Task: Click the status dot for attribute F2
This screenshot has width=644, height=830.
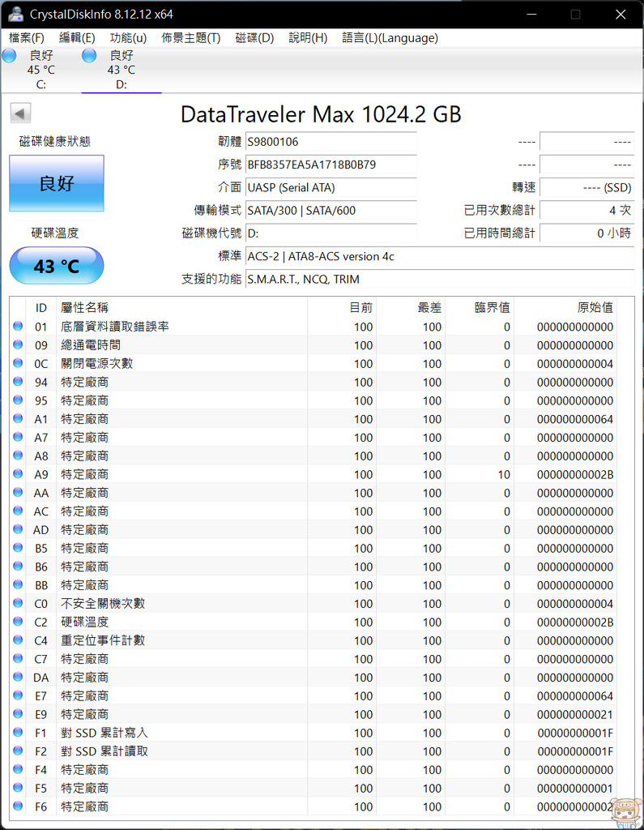Action: click(x=18, y=751)
